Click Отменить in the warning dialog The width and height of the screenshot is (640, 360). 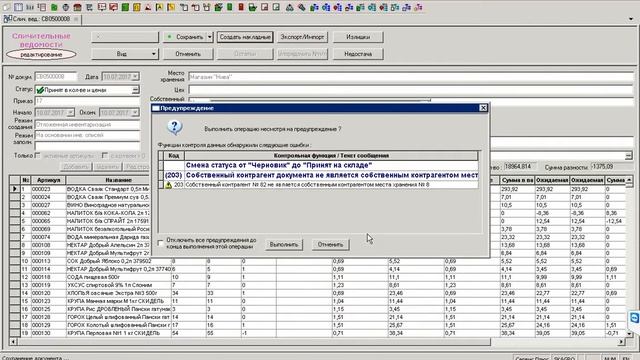tap(330, 244)
